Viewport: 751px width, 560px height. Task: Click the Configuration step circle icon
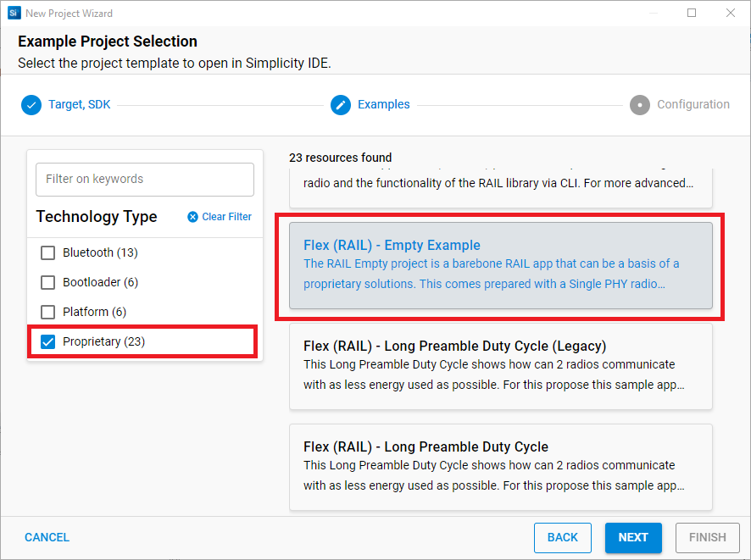click(640, 105)
